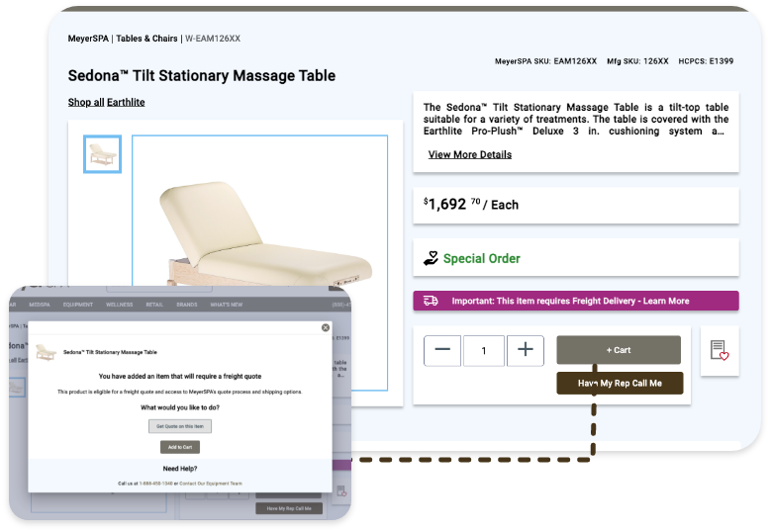The width and height of the screenshot is (770, 532).
Task: Open the Freight Delivery Learn More banner
Action: pyautogui.click(x=576, y=301)
